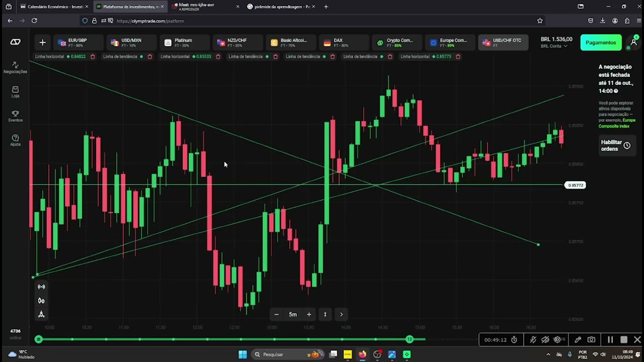Expand the BRL Conta account dropdown

(554, 46)
